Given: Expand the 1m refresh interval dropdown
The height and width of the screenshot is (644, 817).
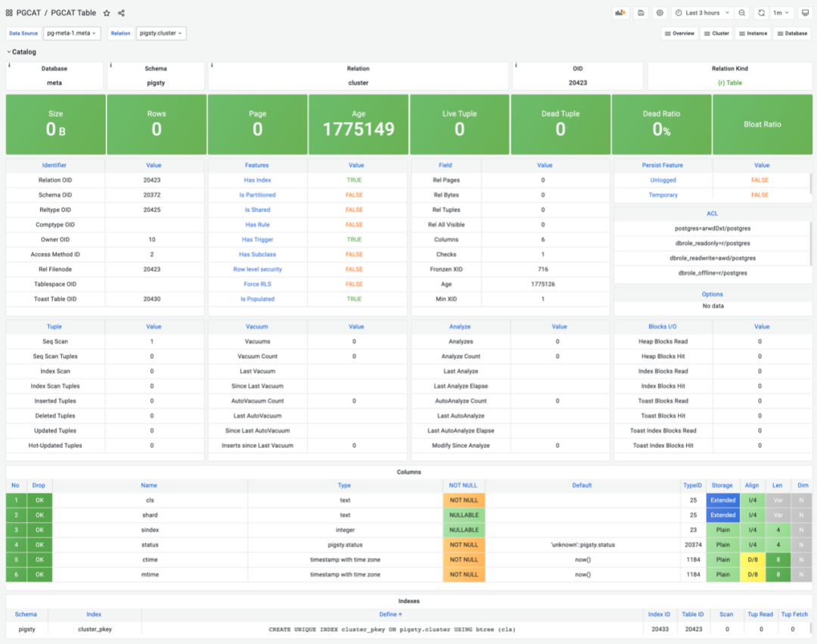Looking at the screenshot, I should 781,13.
